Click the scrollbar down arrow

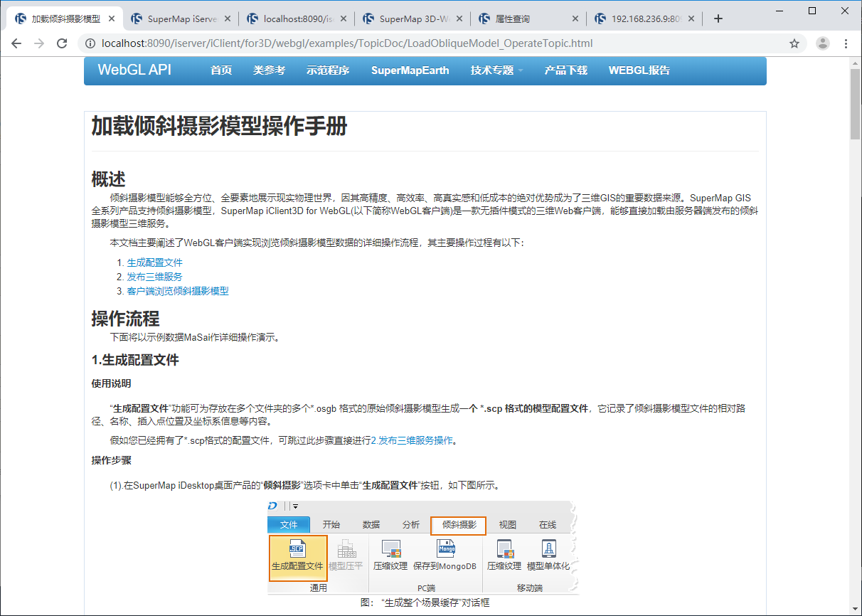[856, 610]
